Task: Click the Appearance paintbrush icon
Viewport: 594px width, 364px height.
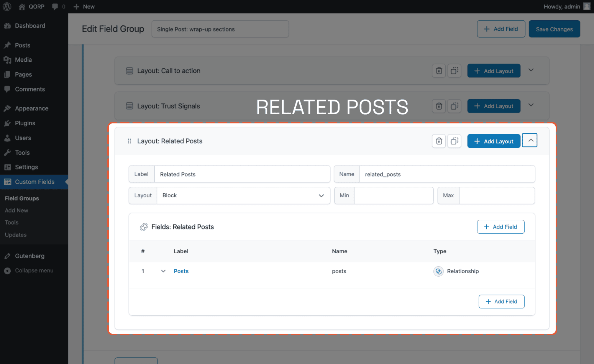Action: [7, 108]
